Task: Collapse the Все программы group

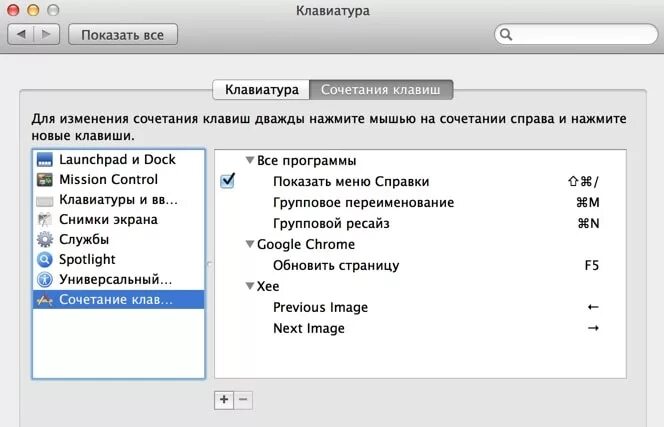Action: pyautogui.click(x=250, y=160)
